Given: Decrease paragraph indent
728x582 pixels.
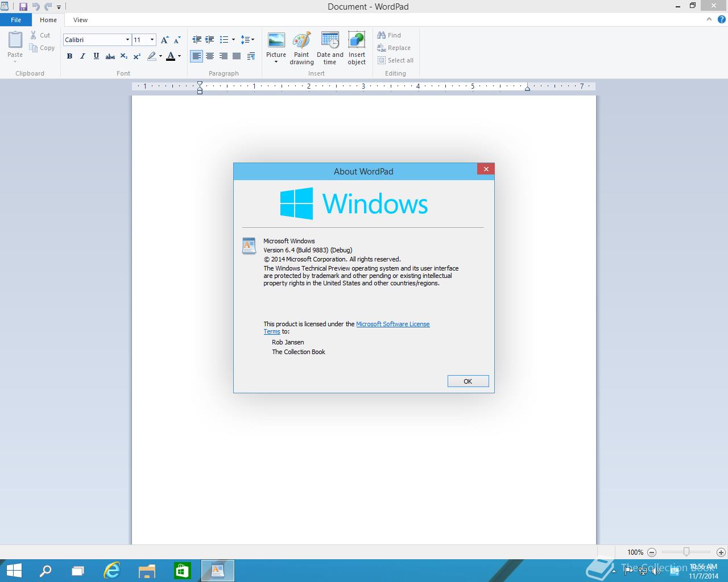Looking at the screenshot, I should 197,40.
